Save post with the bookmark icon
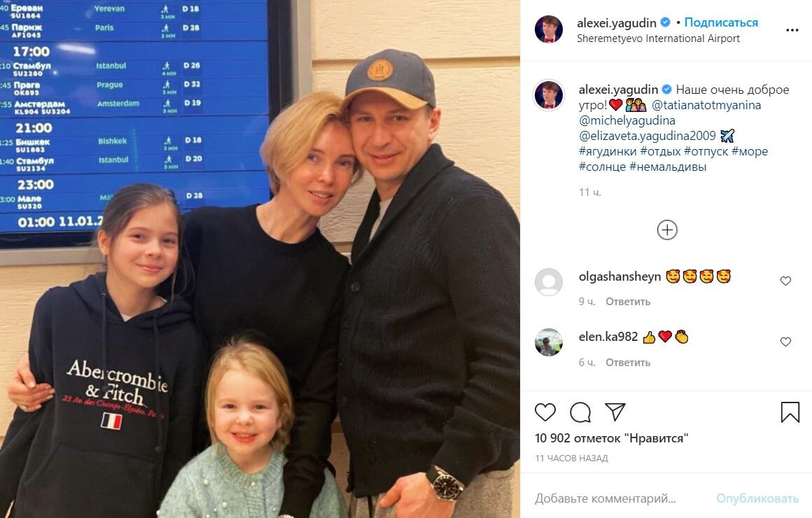This screenshot has width=812, height=518. pos(790,412)
